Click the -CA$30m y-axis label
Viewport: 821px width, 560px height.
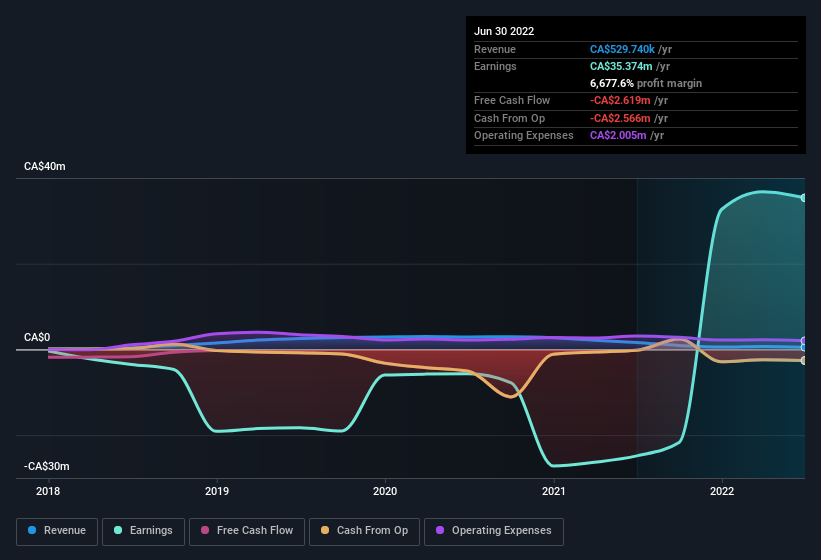coord(47,466)
